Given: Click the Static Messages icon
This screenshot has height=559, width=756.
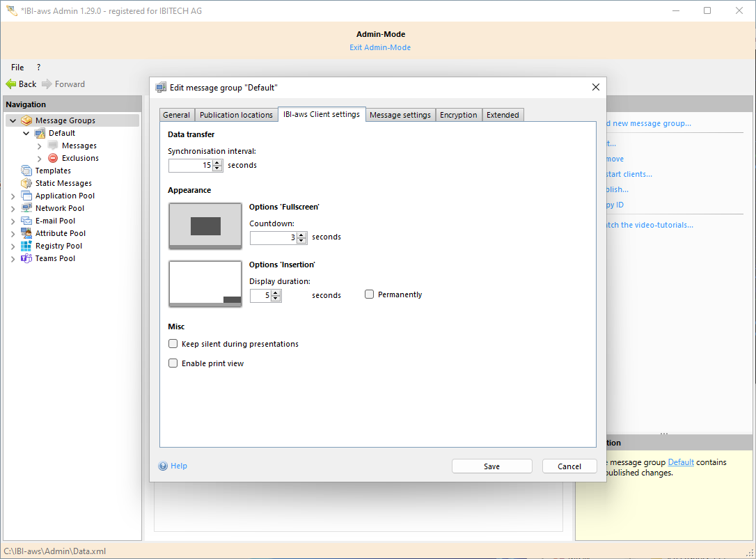Looking at the screenshot, I should [x=26, y=183].
